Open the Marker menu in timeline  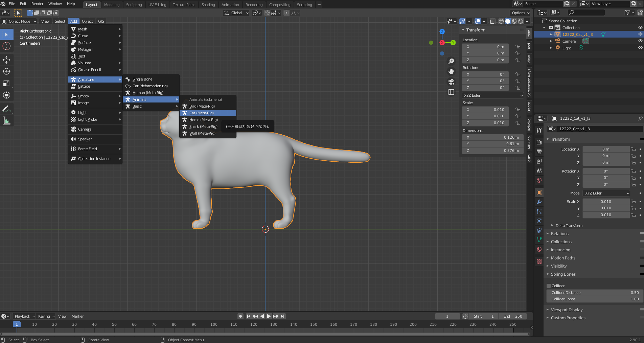click(77, 316)
